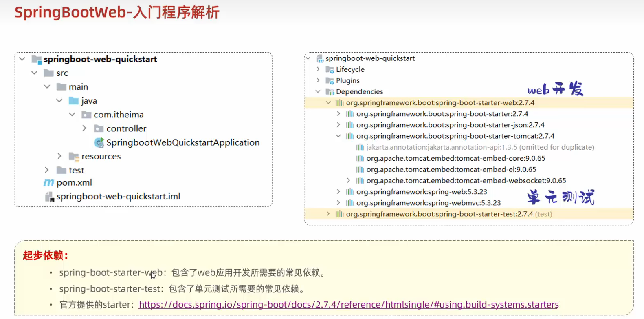Viewport: 644px width, 319px height.
Task: Expand the spring-boot-starter-json dependency
Action: [x=338, y=125]
